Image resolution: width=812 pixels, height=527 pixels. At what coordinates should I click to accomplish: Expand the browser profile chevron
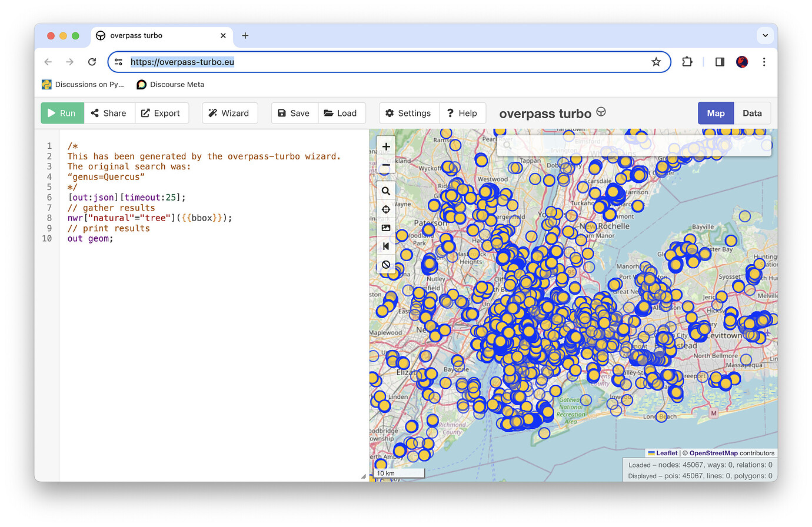pos(765,35)
